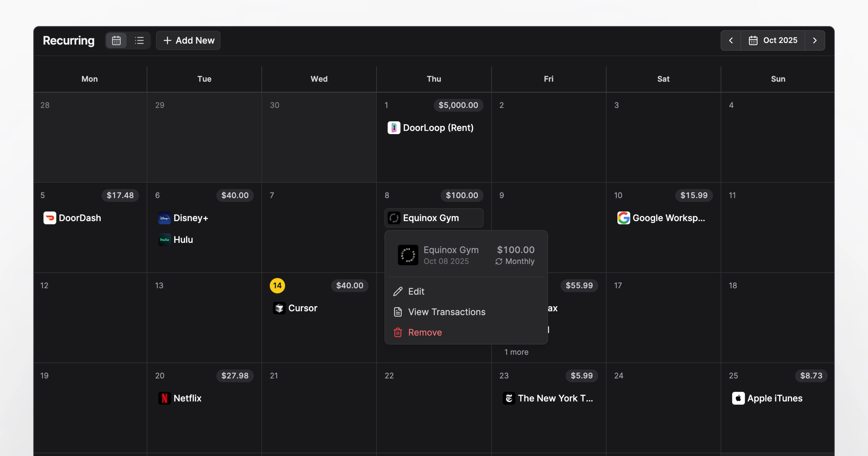Click Add New recurring button

tap(188, 41)
